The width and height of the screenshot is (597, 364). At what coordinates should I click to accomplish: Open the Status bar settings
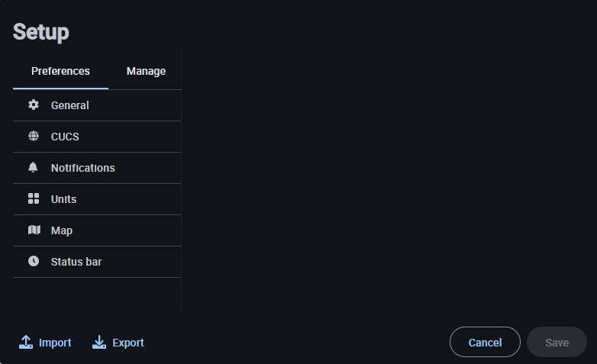coord(76,262)
